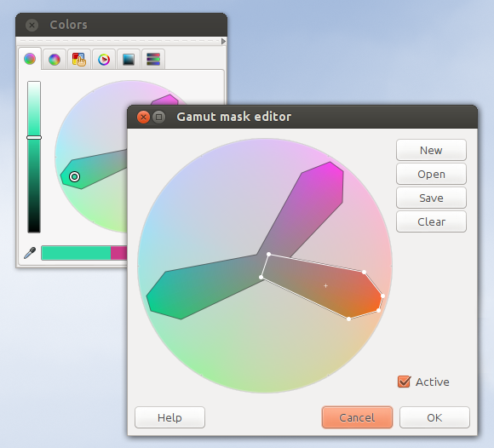The image size is (494, 448).
Task: Open Help for gamut mask editor
Action: [x=169, y=417]
